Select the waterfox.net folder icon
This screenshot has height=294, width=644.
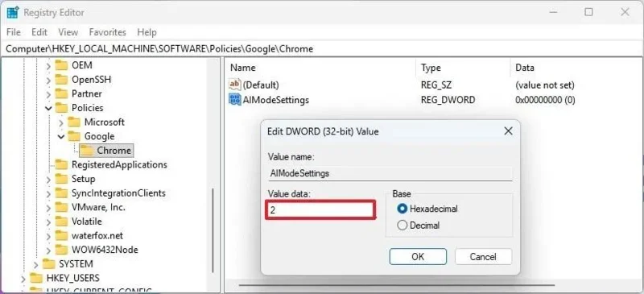[61, 236]
